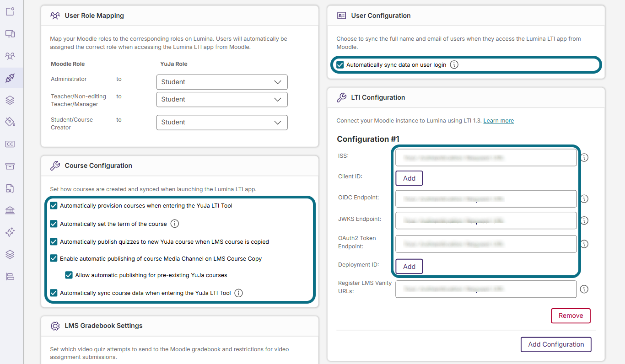Open the institution building icon in sidebar
This screenshot has width=625, height=364.
point(10,210)
